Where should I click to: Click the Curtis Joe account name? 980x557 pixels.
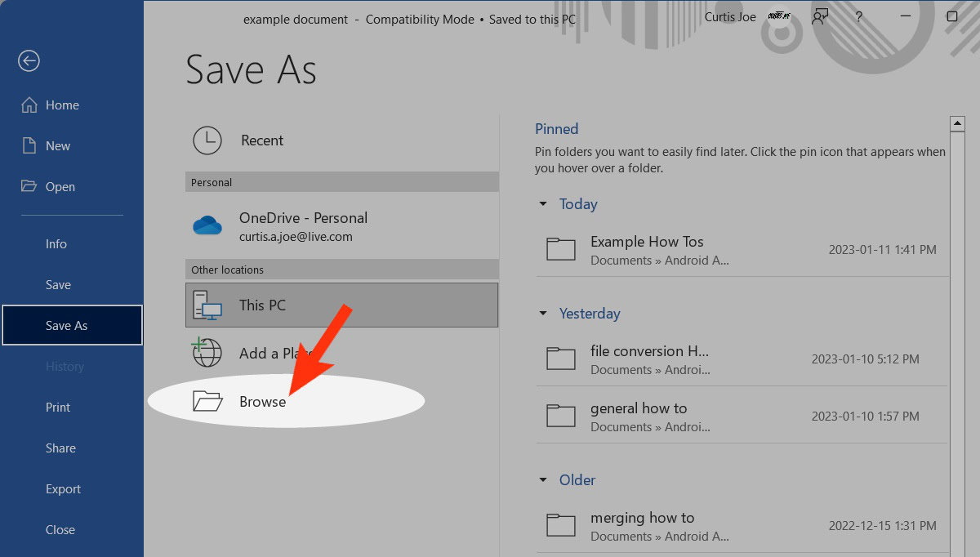click(729, 17)
